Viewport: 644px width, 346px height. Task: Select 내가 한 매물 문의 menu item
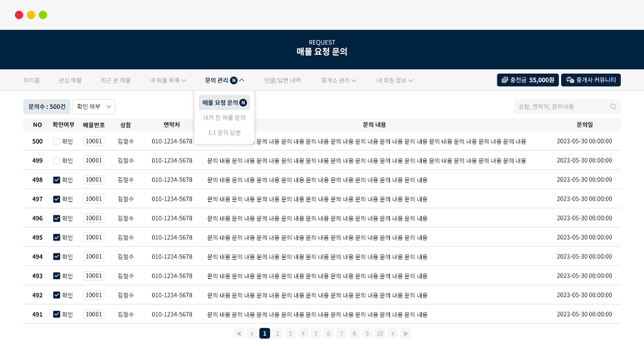coord(224,118)
